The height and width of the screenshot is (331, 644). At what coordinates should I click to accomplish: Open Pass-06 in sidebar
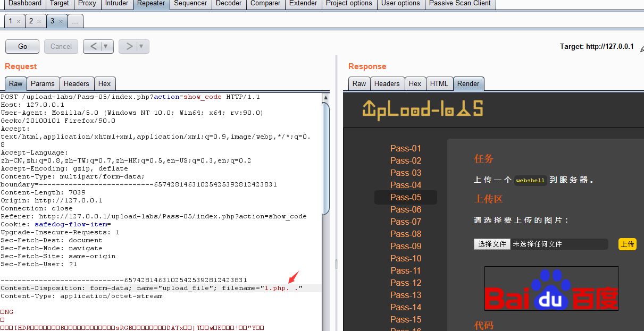click(406, 209)
